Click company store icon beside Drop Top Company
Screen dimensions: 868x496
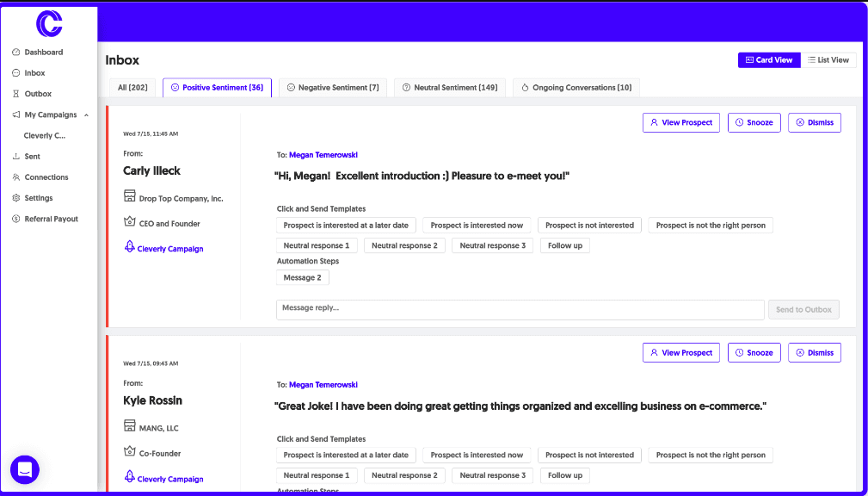coord(130,195)
